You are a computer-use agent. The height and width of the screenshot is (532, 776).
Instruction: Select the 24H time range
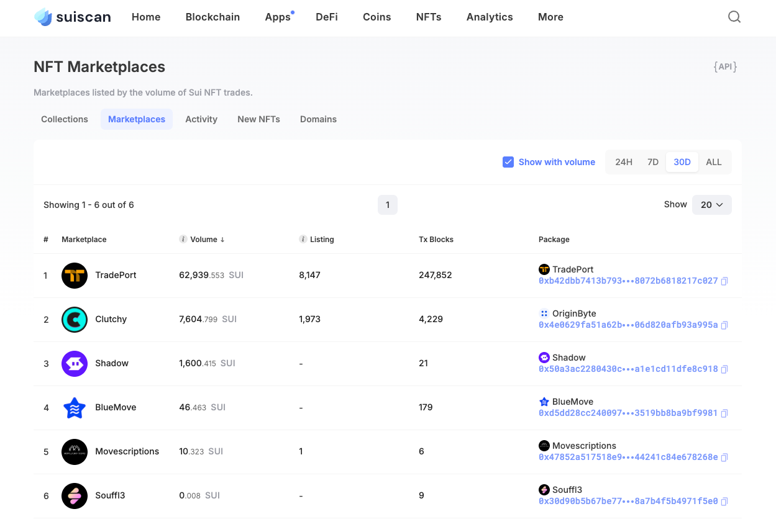tap(624, 162)
